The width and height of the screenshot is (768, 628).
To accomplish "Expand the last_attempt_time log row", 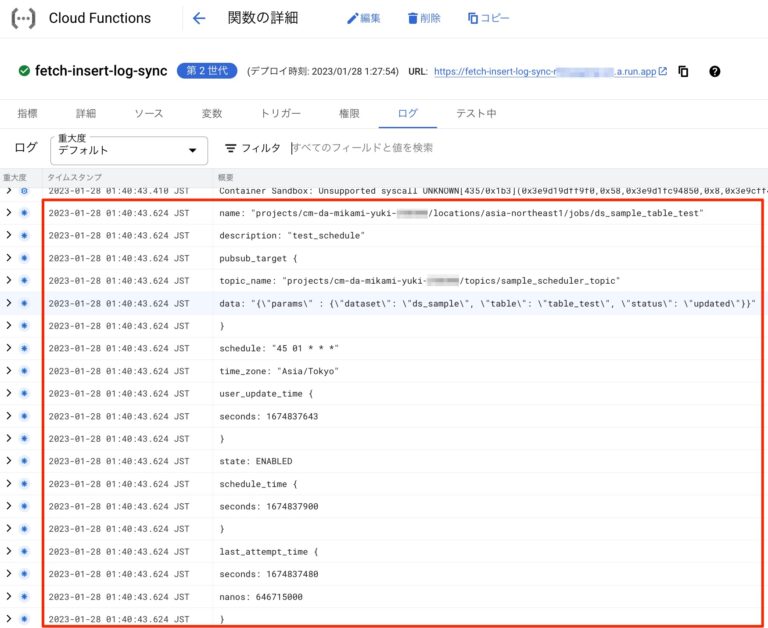I will pyautogui.click(x=8, y=552).
